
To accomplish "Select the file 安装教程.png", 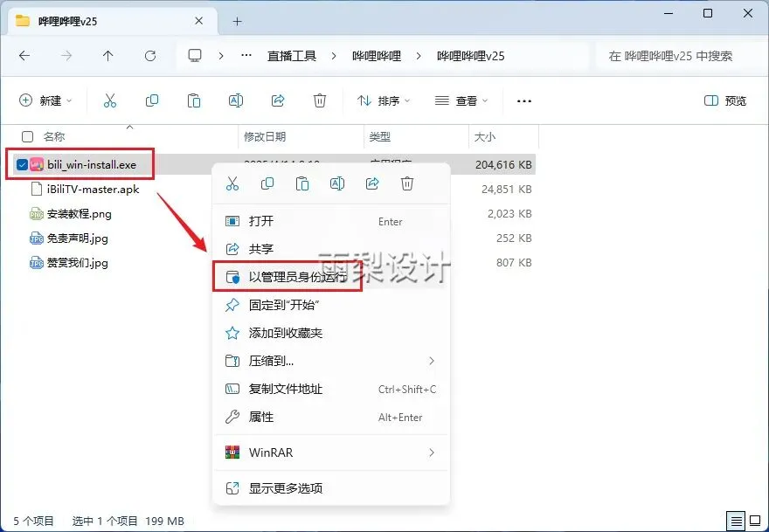I will [x=71, y=214].
